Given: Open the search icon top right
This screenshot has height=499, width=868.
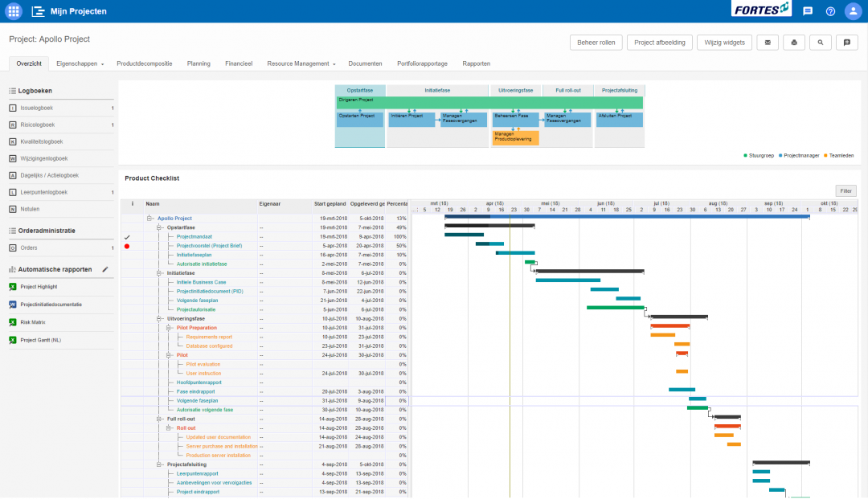Looking at the screenshot, I should (820, 42).
